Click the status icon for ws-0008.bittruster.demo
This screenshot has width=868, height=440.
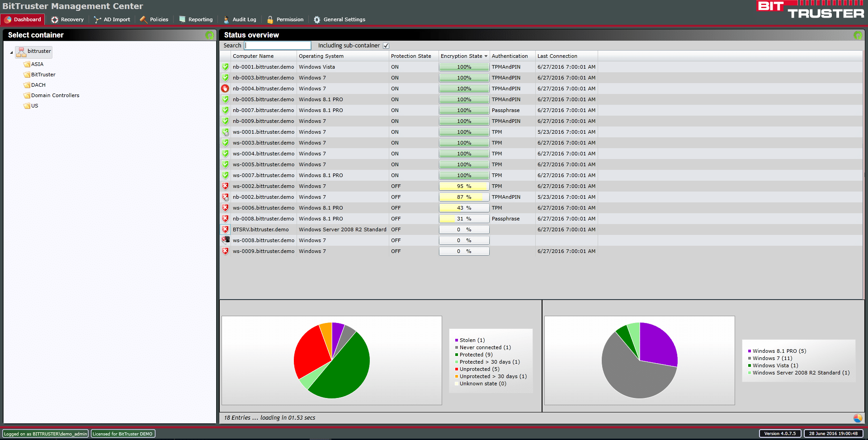225,240
